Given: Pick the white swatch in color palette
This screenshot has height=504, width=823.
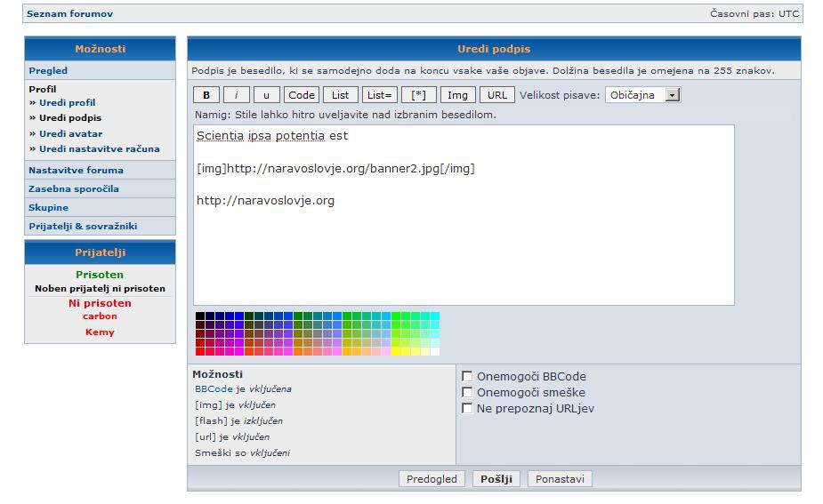Looking at the screenshot, I should 435,351.
